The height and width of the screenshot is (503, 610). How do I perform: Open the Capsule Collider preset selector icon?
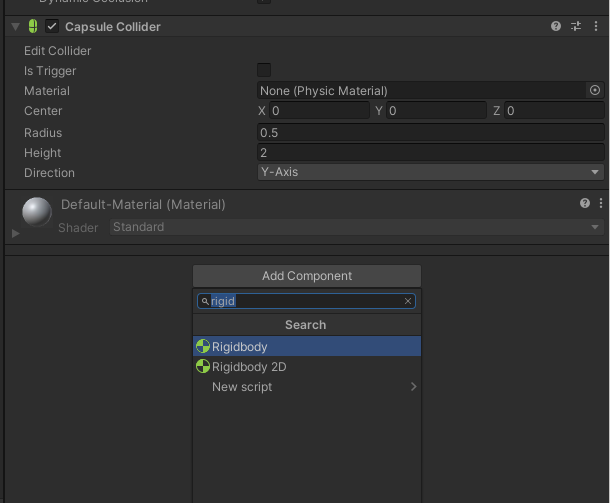click(576, 27)
